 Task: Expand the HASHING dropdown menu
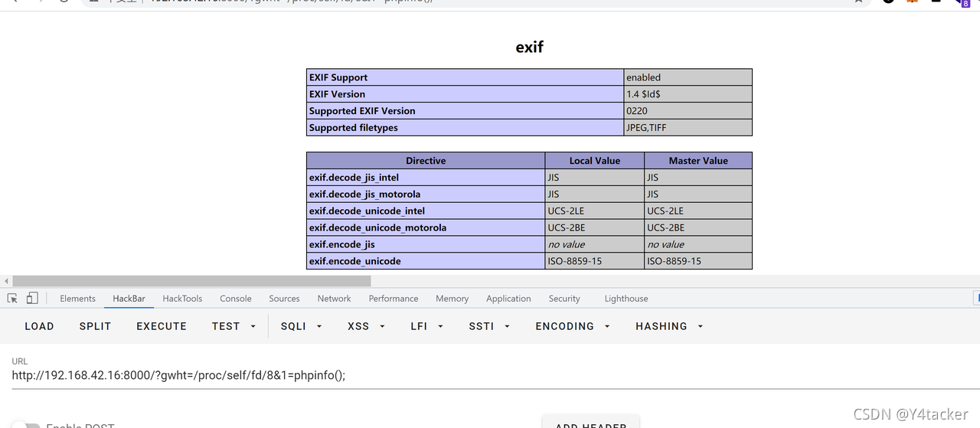(x=669, y=326)
